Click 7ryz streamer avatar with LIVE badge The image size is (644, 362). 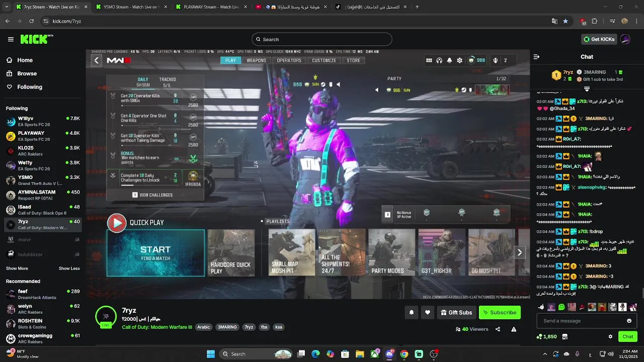[106, 317]
